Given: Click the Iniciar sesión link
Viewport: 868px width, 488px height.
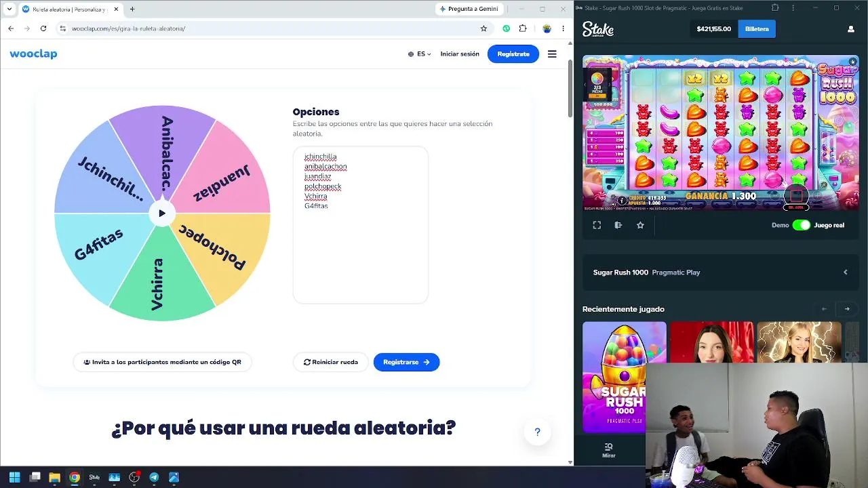Looking at the screenshot, I should pos(460,54).
